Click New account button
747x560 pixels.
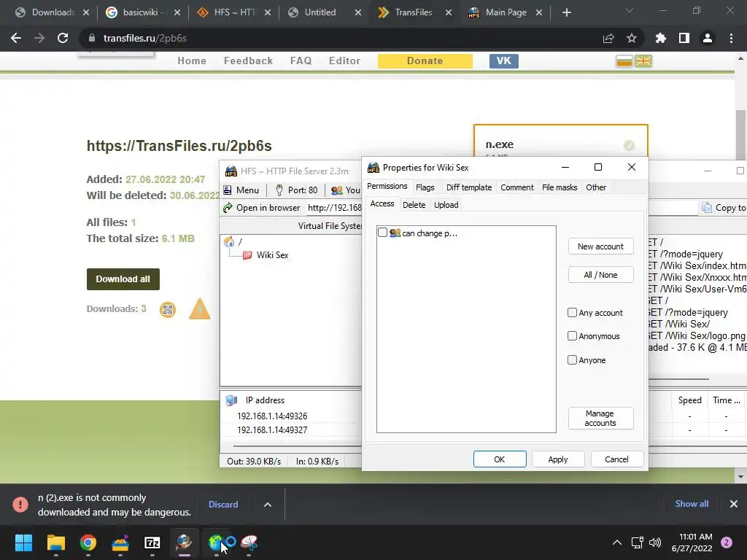click(x=600, y=246)
